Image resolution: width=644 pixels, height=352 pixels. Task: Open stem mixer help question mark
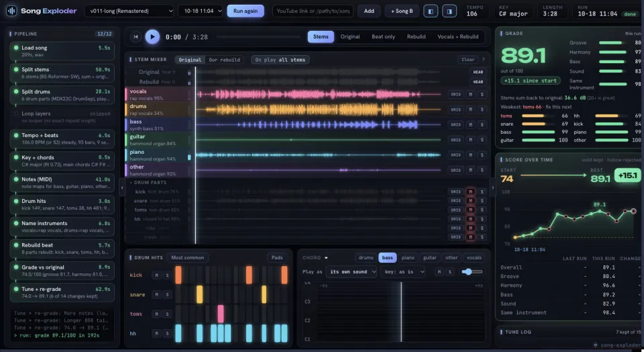[x=484, y=60]
